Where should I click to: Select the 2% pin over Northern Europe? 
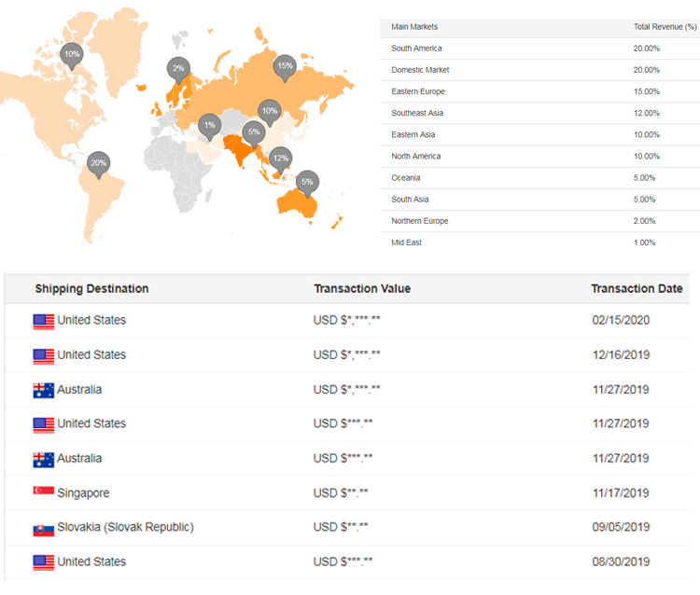tap(178, 68)
